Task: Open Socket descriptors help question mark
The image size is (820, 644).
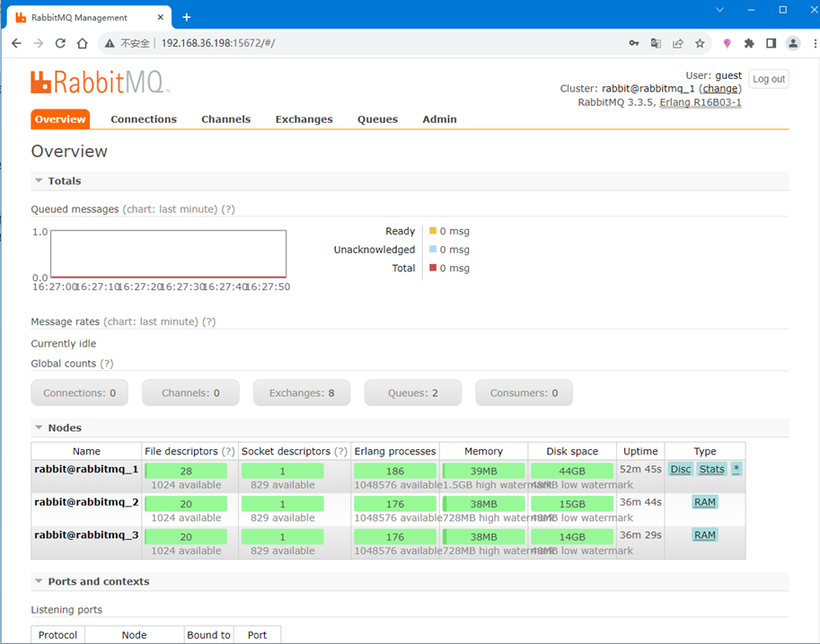Action: pos(340,451)
